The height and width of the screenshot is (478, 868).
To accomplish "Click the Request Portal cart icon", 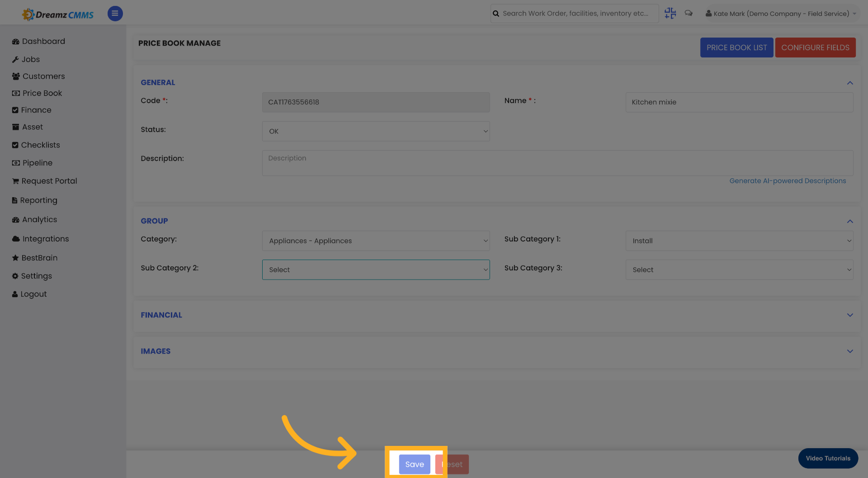I will (x=15, y=181).
